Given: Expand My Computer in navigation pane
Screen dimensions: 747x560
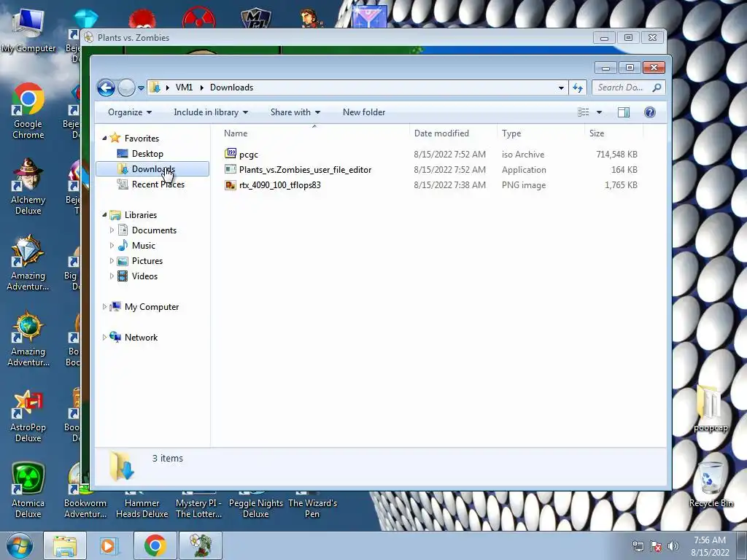Looking at the screenshot, I should pos(105,307).
